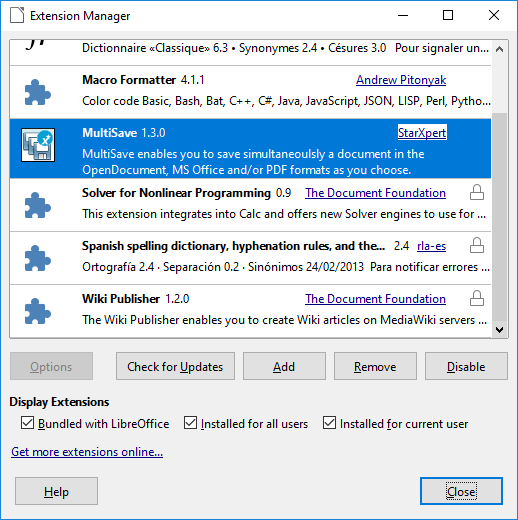Uncheck Bundled with LibreOffice checkbox

point(27,423)
